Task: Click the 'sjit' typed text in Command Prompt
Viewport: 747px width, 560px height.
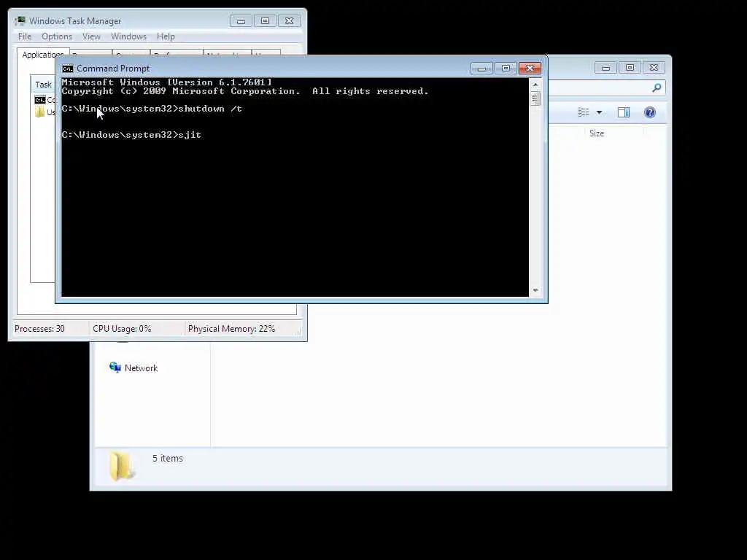Action: coord(190,135)
